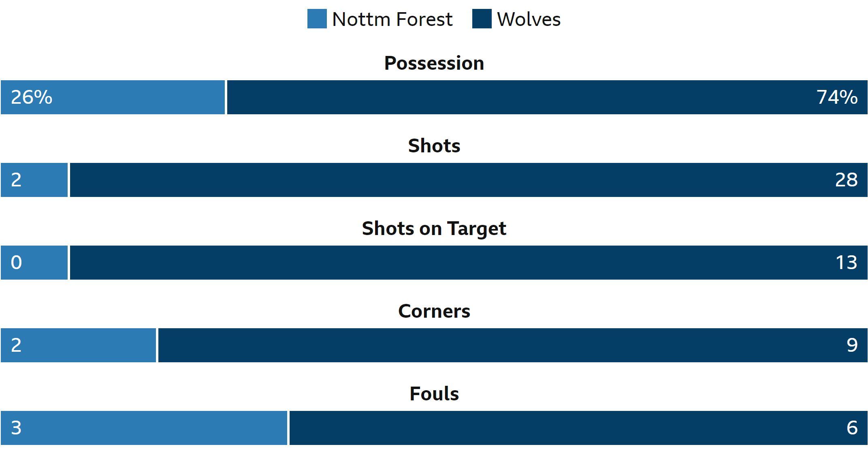
Task: Select Nottm Forest's 3 fouls bar
Action: [144, 428]
